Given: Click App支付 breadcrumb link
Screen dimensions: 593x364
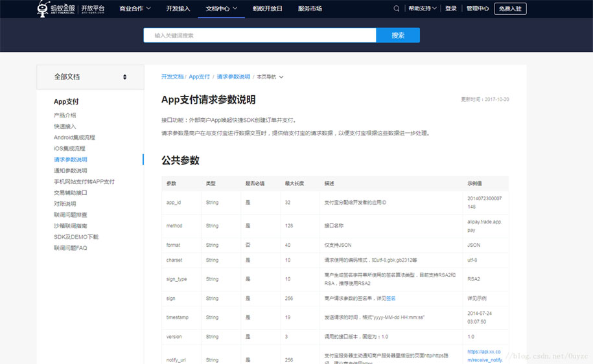Looking at the screenshot, I should point(199,77).
